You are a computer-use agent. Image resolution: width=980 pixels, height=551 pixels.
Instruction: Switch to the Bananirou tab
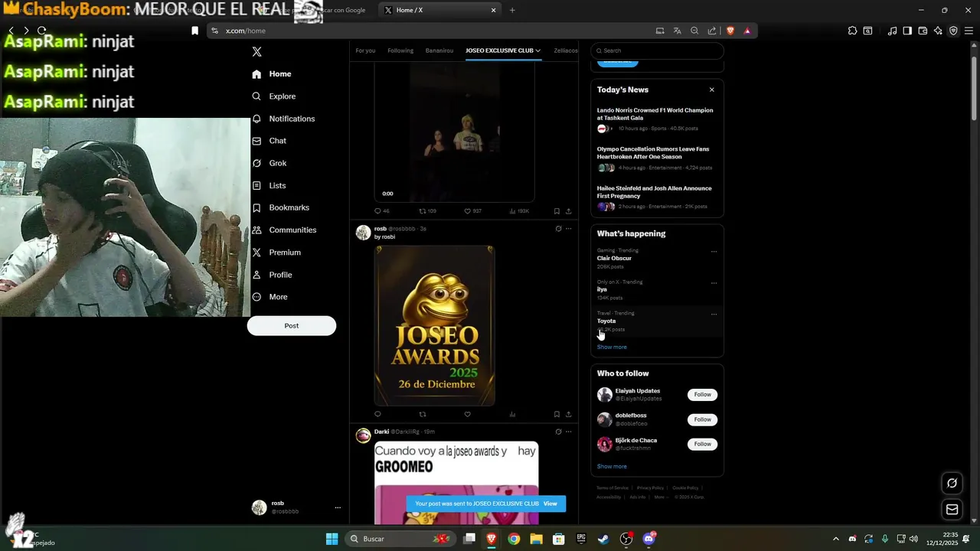click(439, 51)
